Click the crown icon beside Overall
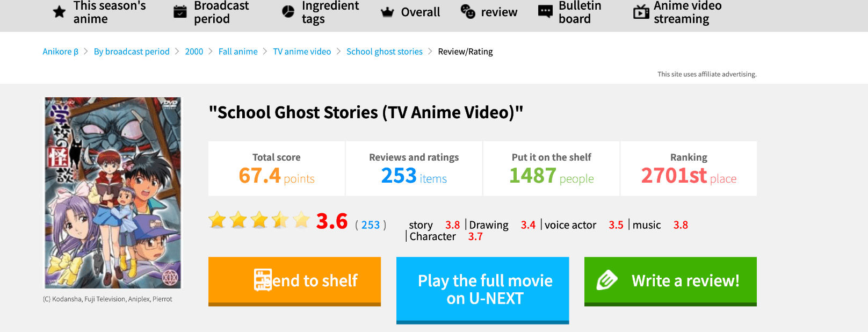 (x=387, y=12)
